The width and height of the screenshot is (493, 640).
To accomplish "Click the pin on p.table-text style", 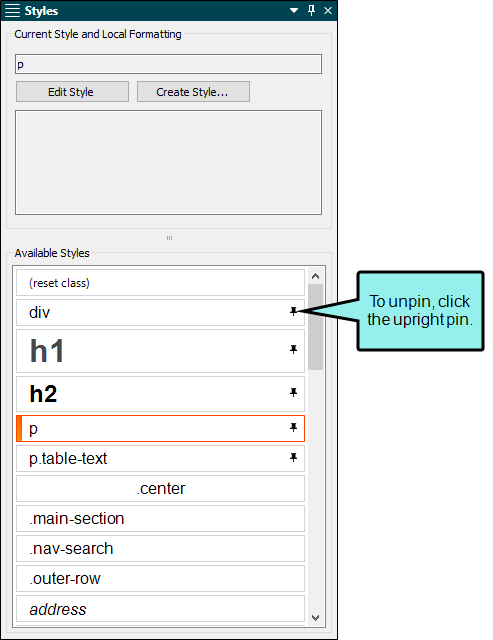I will tap(293, 458).
